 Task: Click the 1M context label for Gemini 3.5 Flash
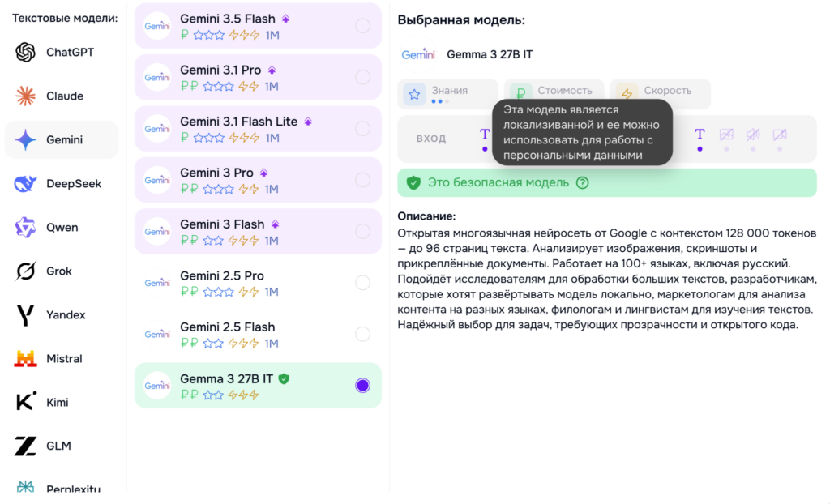tap(272, 36)
